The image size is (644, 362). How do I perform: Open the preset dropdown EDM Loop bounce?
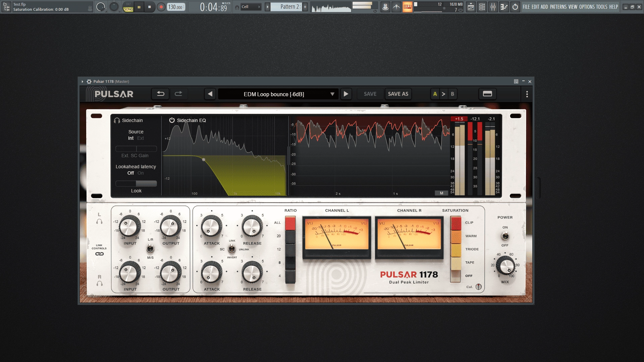coord(277,94)
